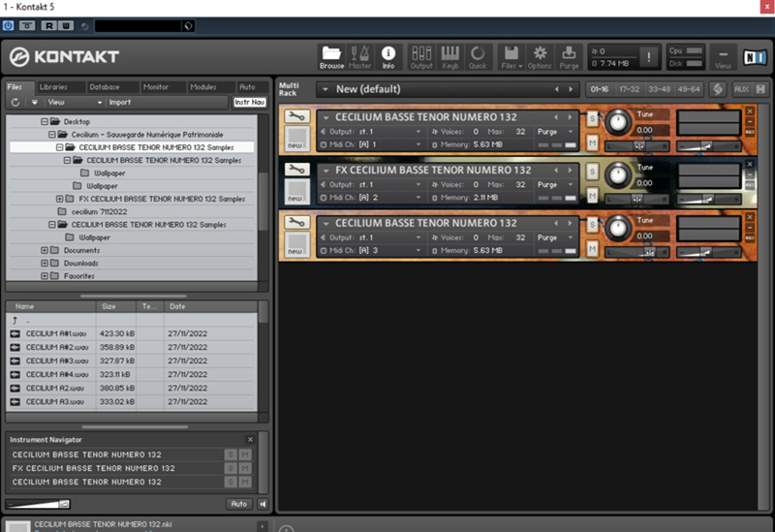Collapse the Desktop tree node
The width and height of the screenshot is (775, 532).
click(45, 122)
